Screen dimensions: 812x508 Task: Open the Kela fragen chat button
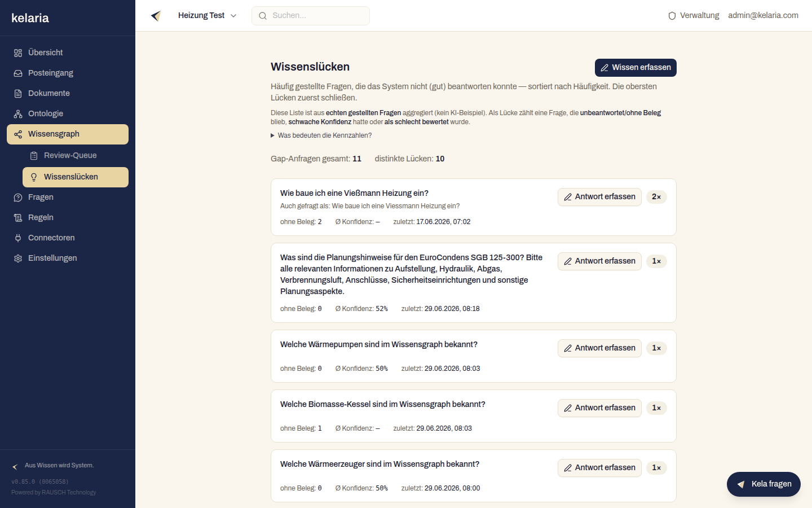click(764, 484)
